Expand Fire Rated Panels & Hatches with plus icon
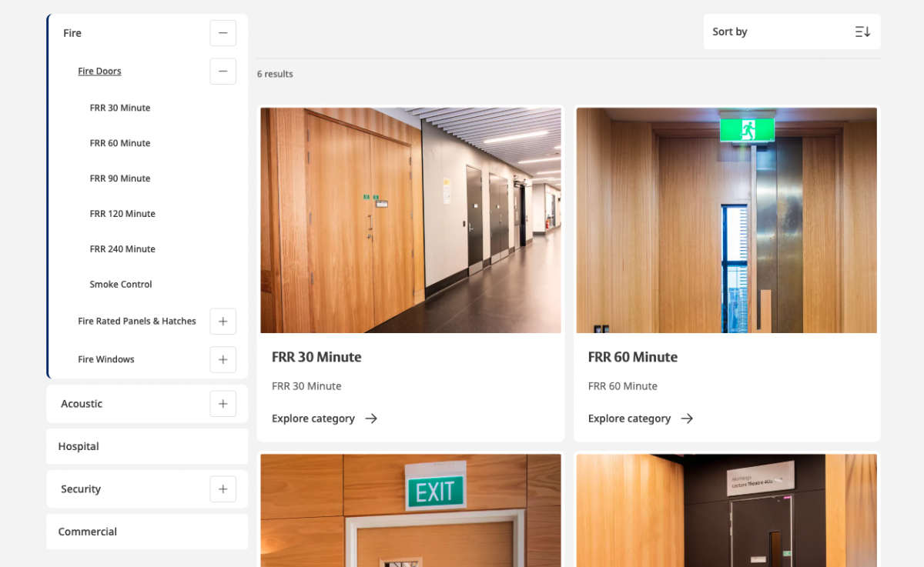The width and height of the screenshot is (924, 567). (223, 321)
